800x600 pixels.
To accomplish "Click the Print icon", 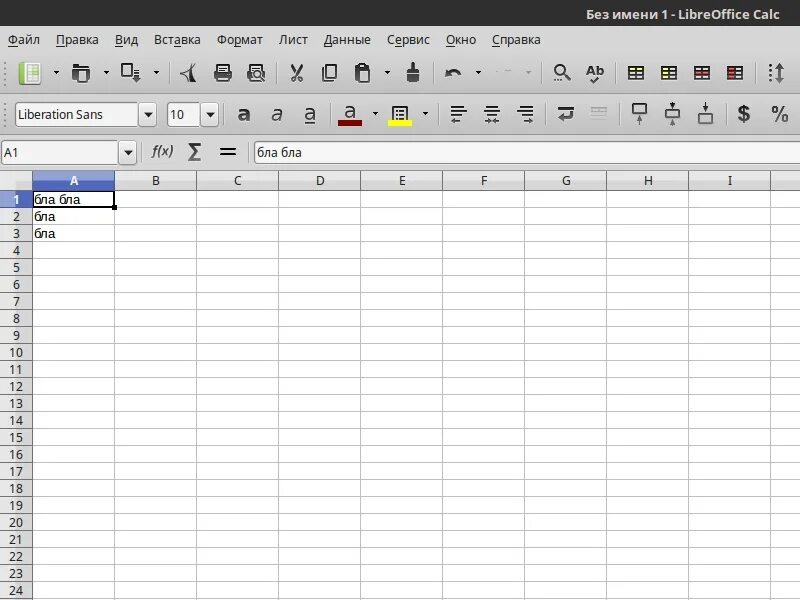I will tap(222, 73).
